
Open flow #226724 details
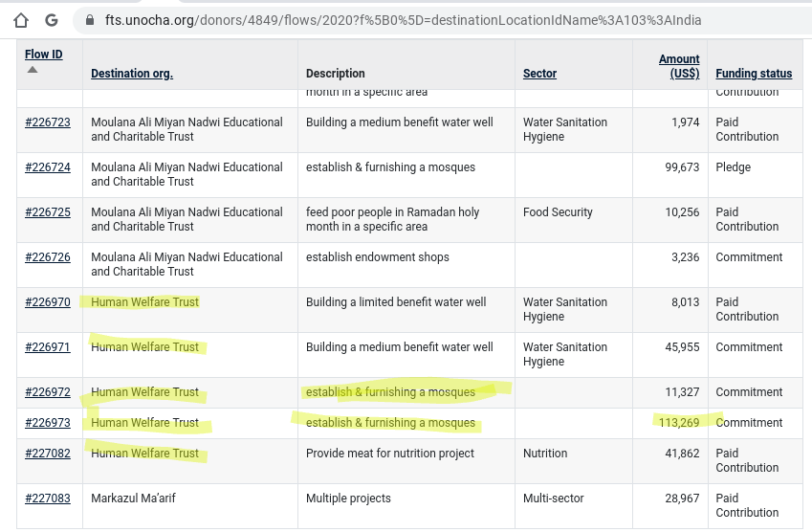[48, 167]
